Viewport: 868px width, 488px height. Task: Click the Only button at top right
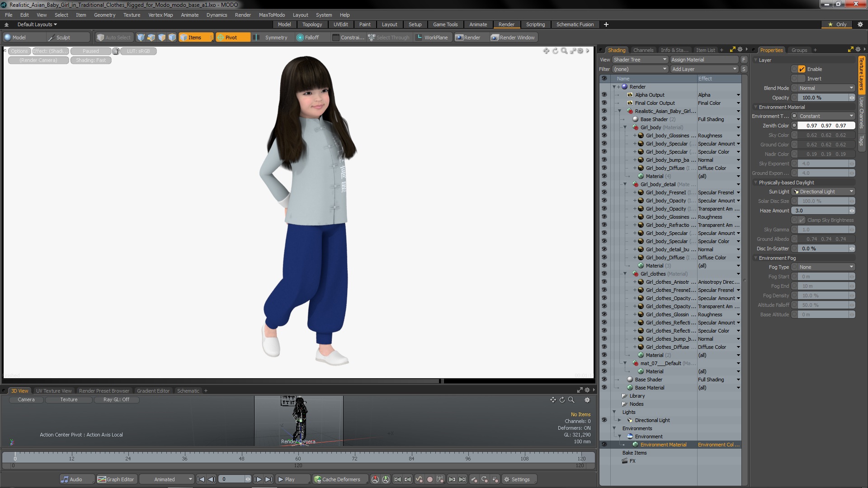click(x=837, y=24)
